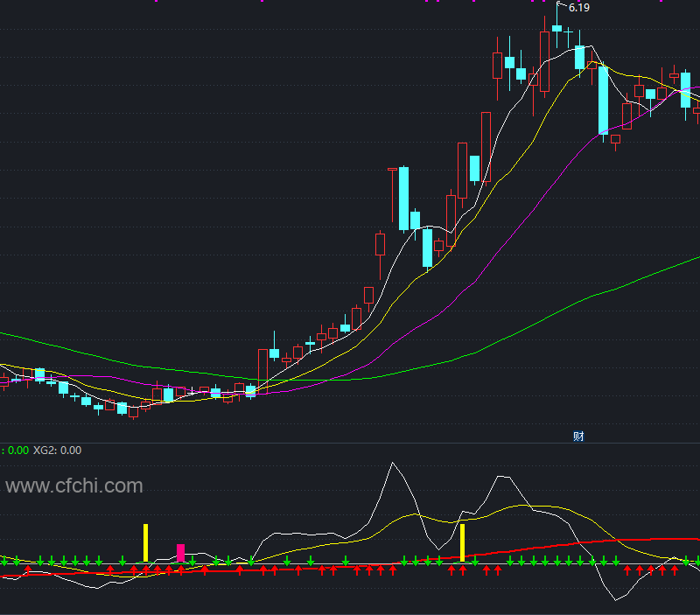Select the 6.19 high price label
The height and width of the screenshot is (615, 700).
point(579,8)
